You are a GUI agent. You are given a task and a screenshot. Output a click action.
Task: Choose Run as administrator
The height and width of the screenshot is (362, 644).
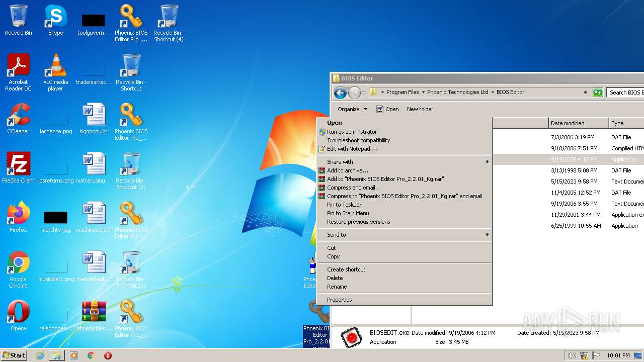click(405, 132)
